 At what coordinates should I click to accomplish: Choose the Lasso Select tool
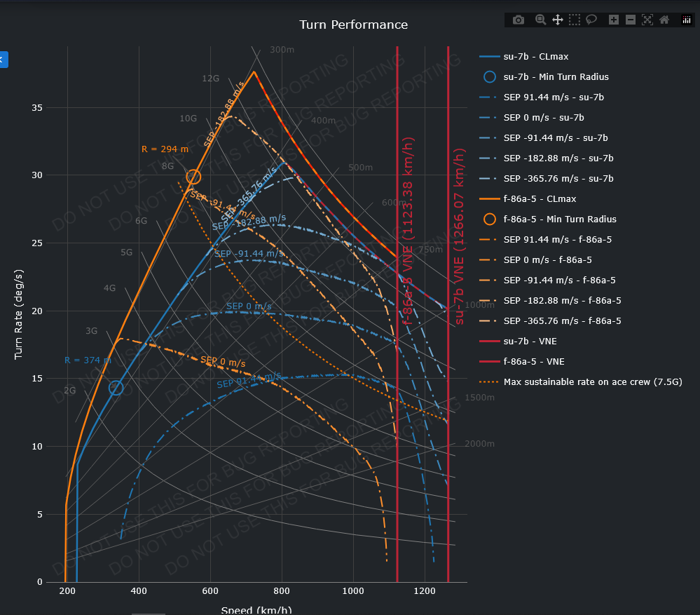point(591,20)
